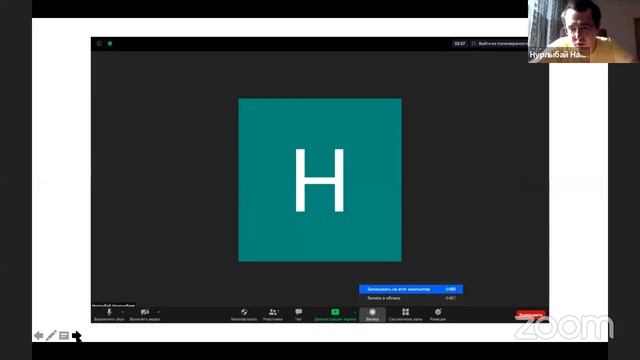Click the meeting timer display
Screen dimensions: 640x360
[460, 43]
